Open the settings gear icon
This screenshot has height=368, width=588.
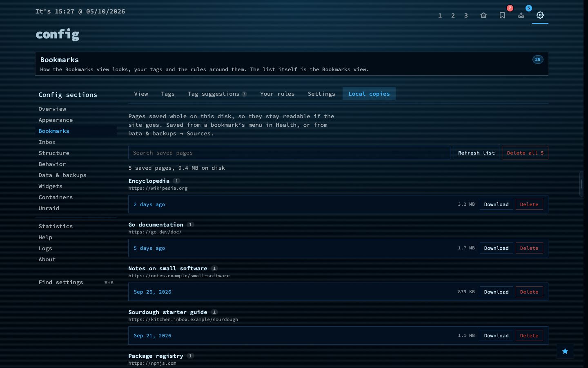tap(540, 15)
